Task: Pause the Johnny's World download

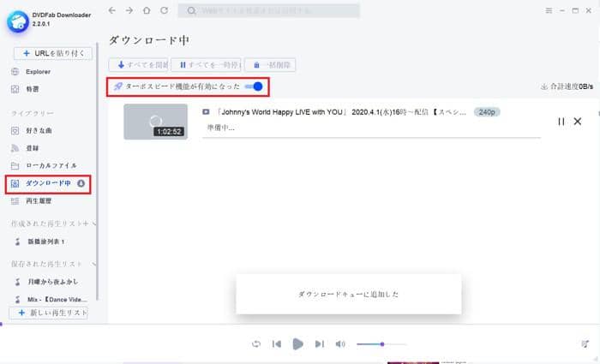Action: coord(561,122)
